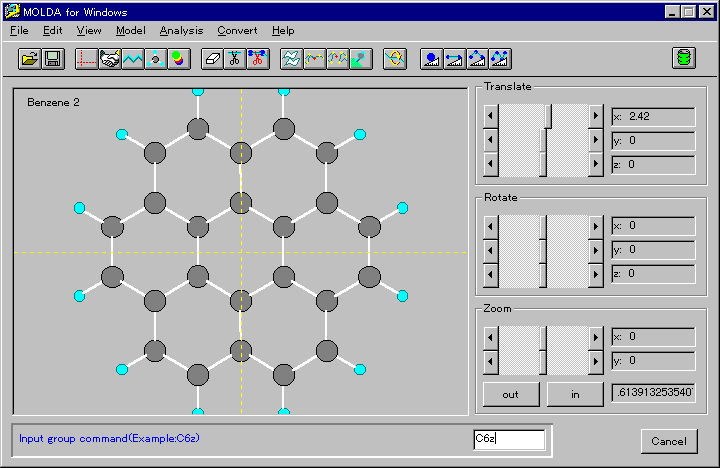Click left arrow of Rotate z scrollbar

491,275
